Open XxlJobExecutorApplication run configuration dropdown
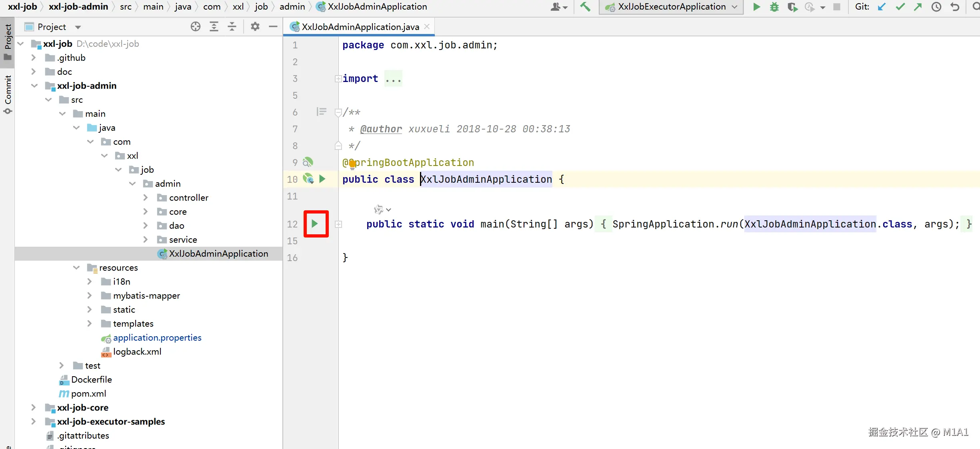The height and width of the screenshot is (449, 980). click(671, 7)
